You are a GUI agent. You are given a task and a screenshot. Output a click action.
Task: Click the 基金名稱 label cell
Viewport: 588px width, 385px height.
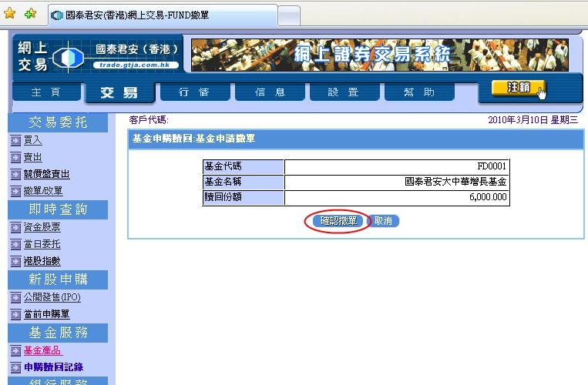243,182
